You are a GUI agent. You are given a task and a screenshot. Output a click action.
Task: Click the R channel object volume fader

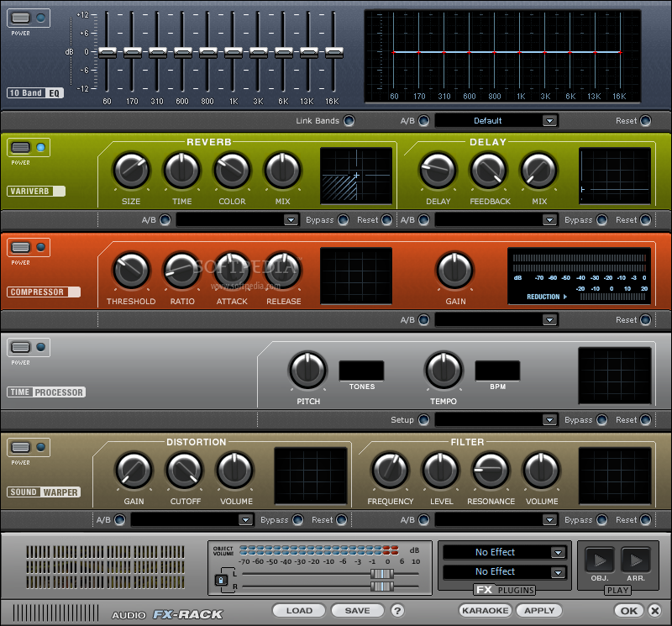pos(381,587)
